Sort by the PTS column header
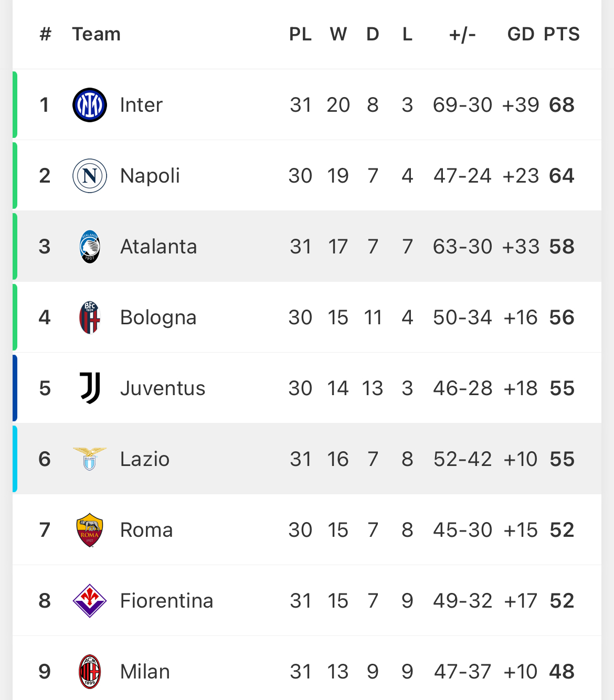Viewport: 614px width, 700px height. 562,34
